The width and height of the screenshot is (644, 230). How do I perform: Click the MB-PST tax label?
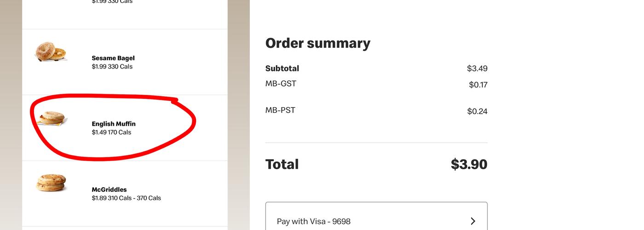click(280, 110)
